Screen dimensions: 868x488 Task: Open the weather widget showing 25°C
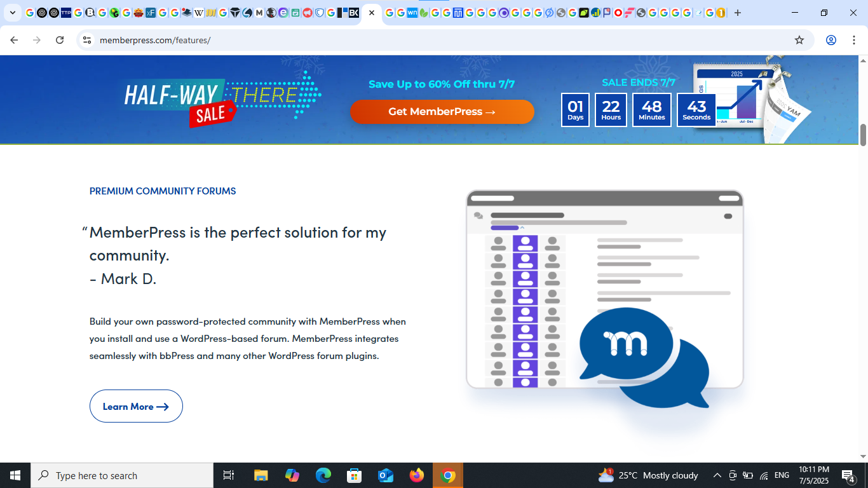point(648,475)
